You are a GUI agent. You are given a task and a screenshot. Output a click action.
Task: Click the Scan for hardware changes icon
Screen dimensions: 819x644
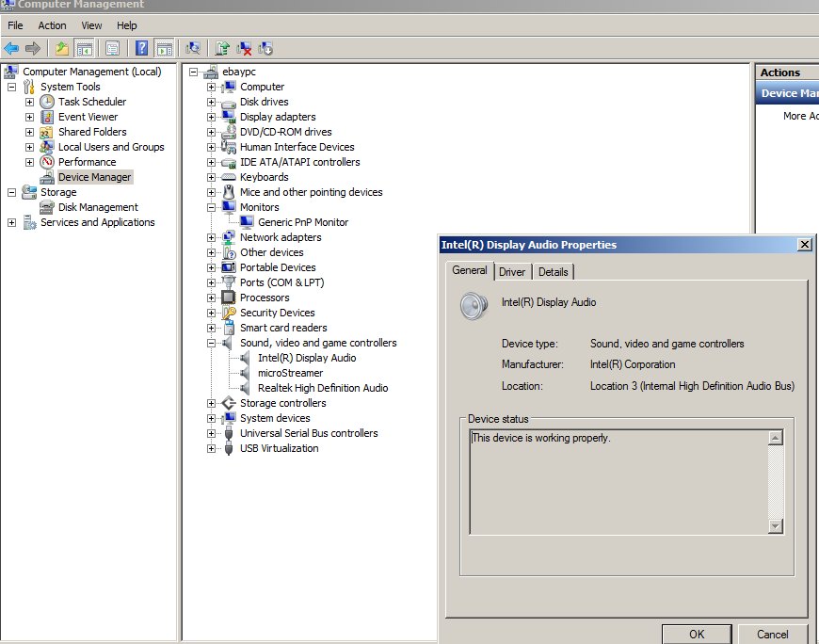click(192, 48)
